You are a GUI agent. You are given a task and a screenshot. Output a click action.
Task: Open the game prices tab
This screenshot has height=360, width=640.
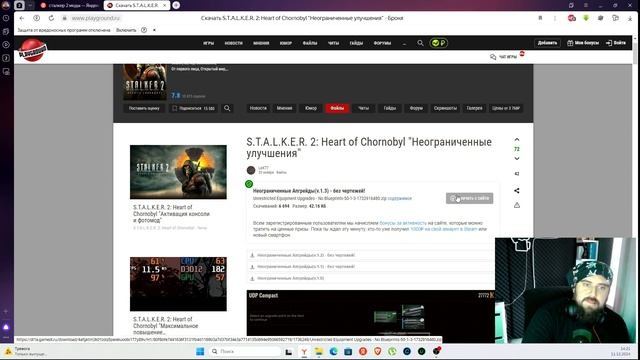coord(506,108)
